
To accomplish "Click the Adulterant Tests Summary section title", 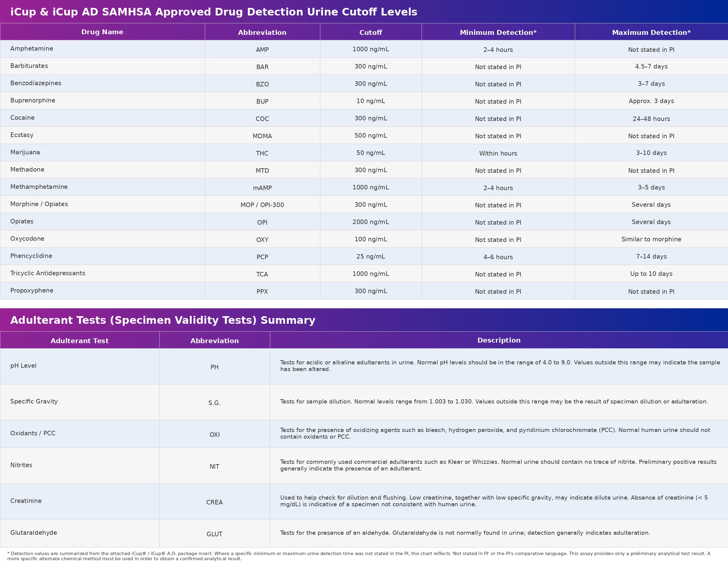I will (x=162, y=320).
